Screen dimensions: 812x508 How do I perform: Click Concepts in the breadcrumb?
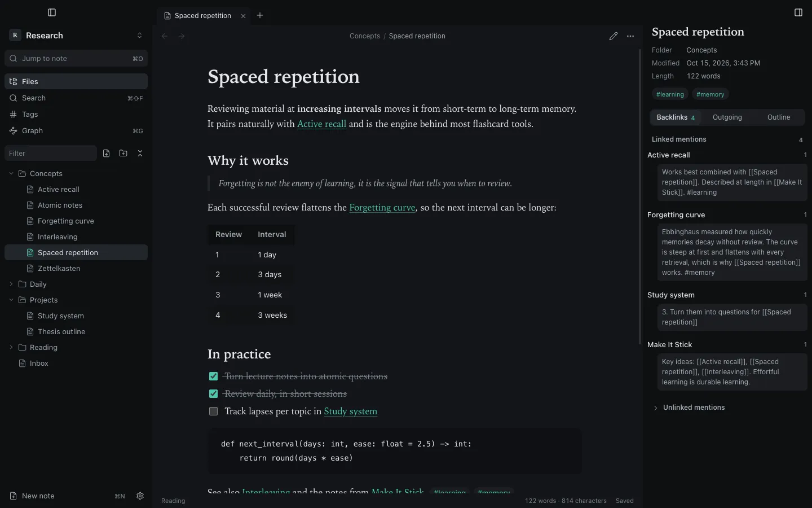coord(365,36)
